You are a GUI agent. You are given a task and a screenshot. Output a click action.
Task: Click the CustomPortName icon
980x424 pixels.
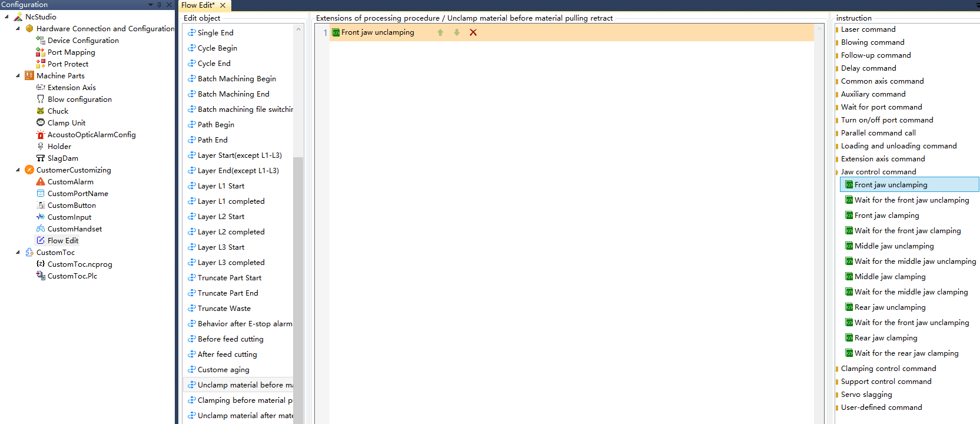point(41,194)
